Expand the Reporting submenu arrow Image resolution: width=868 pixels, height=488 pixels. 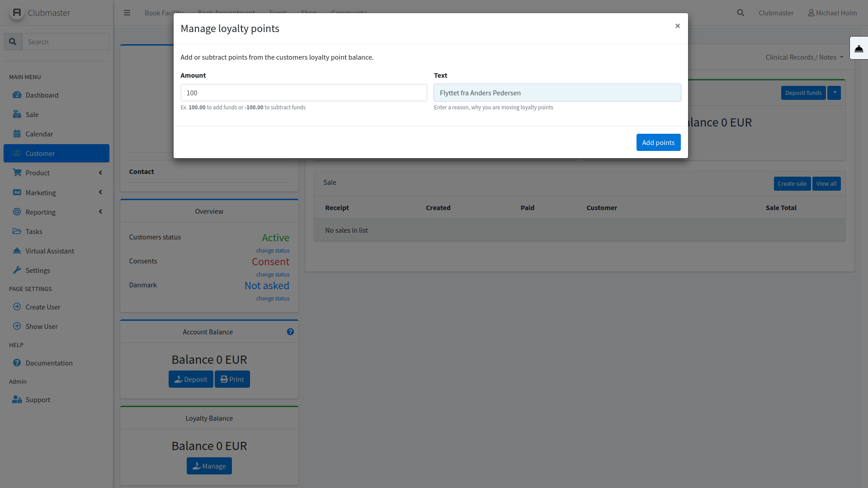click(x=100, y=212)
